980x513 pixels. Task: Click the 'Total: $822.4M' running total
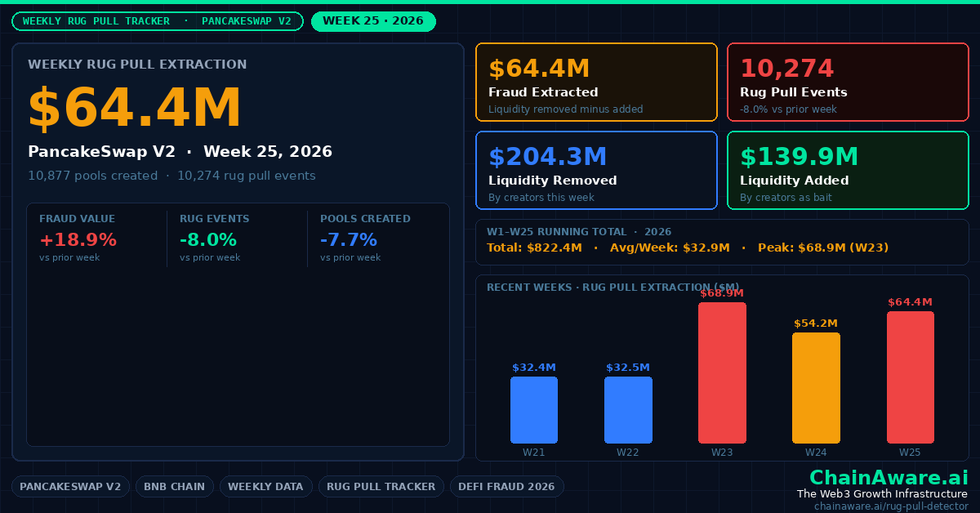click(x=534, y=248)
